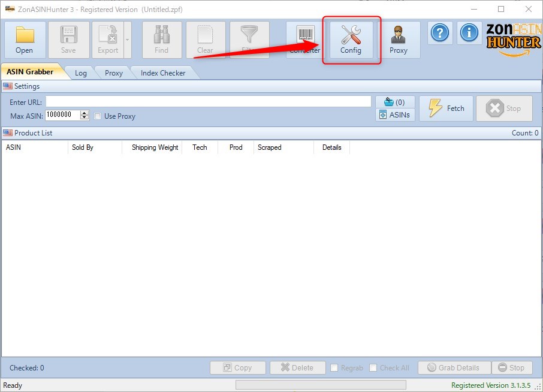Viewport: 543px width, 392px height.
Task: Click the Grab Details button
Action: 454,367
